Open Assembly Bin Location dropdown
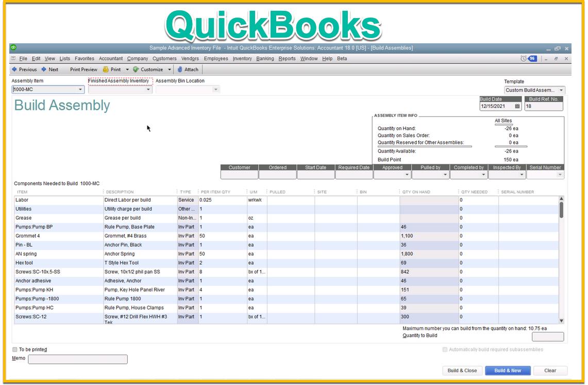 point(215,90)
